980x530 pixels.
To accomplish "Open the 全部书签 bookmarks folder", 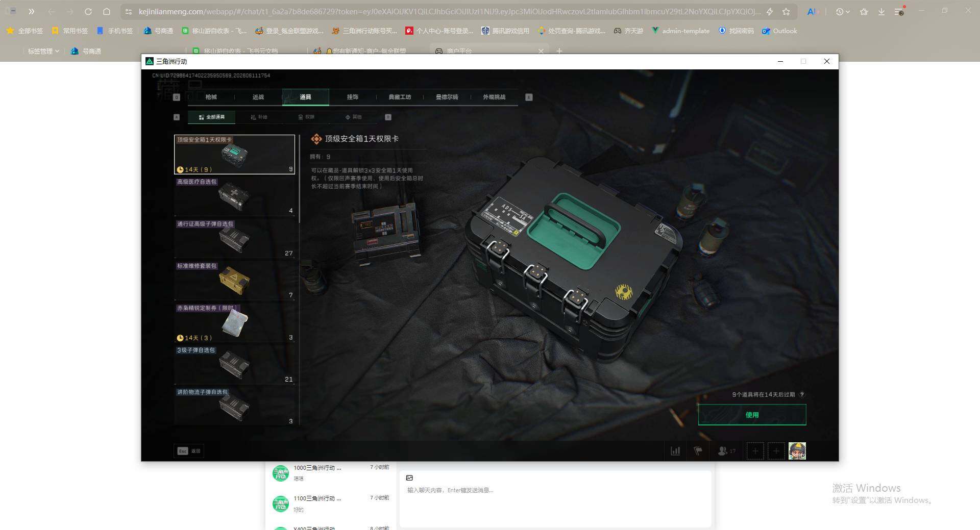I will [x=24, y=31].
